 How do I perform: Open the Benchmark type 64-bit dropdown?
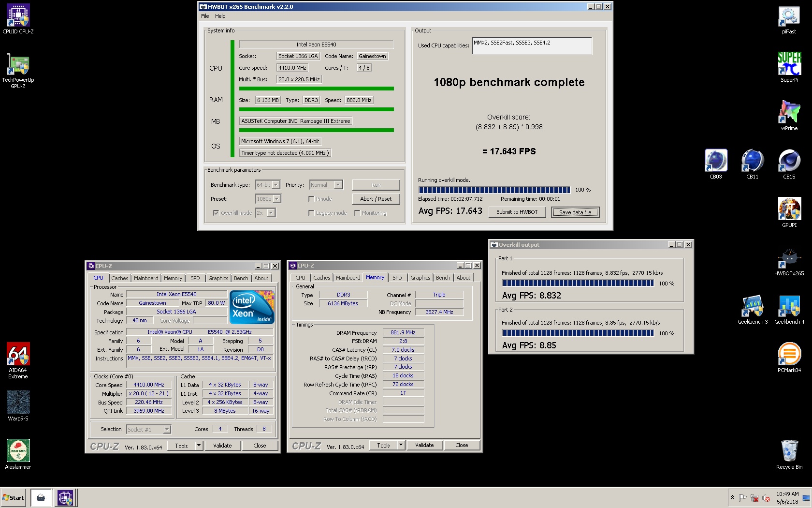pyautogui.click(x=268, y=185)
